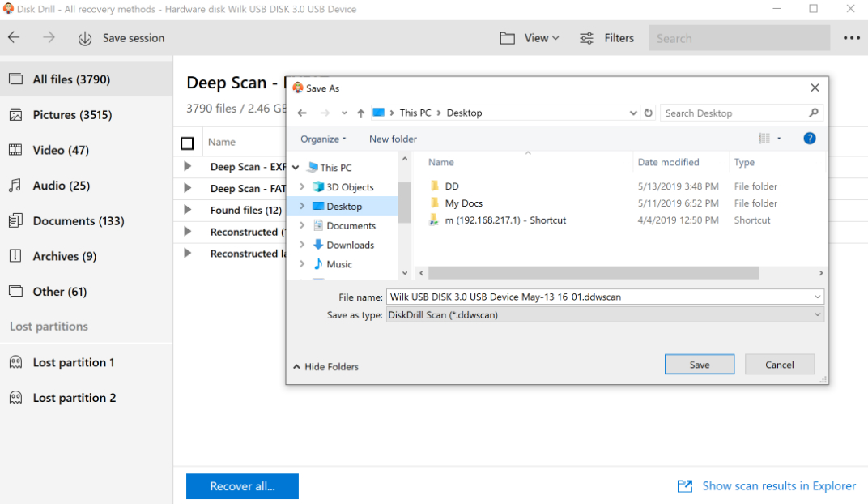Click Hide Folders toggle
The height and width of the screenshot is (504, 868).
[x=325, y=366]
